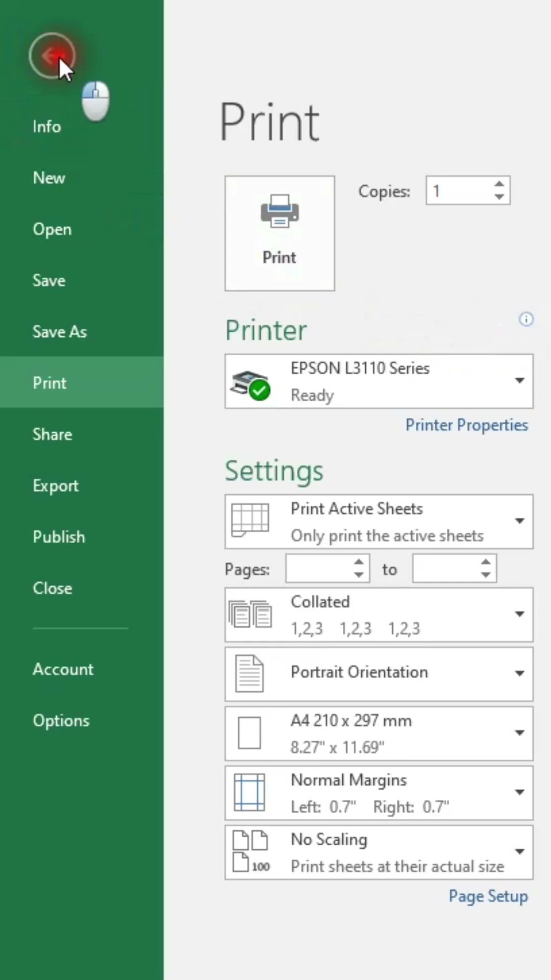Screen dimensions: 551x980
Task: Decrease copies with the down arrow
Action: coord(499,197)
